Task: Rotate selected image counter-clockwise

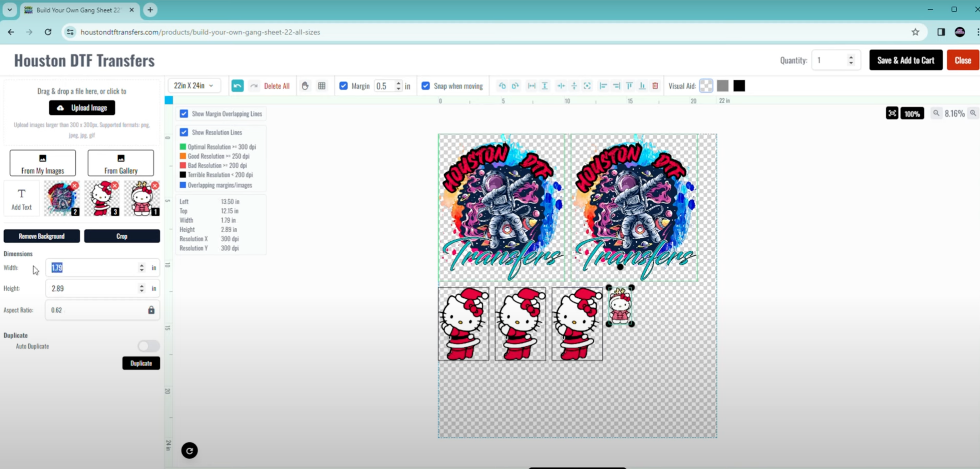Action: point(502,86)
